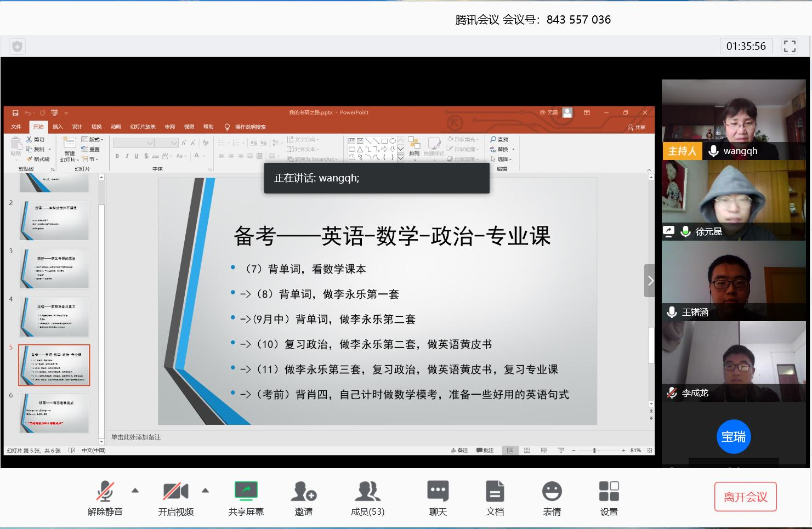Expand the audio options arrow beside 解除静音
This screenshot has width=812, height=529.
point(135,491)
